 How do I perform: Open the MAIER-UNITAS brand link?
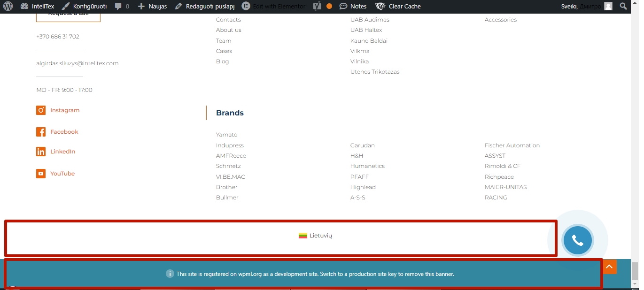[506, 187]
